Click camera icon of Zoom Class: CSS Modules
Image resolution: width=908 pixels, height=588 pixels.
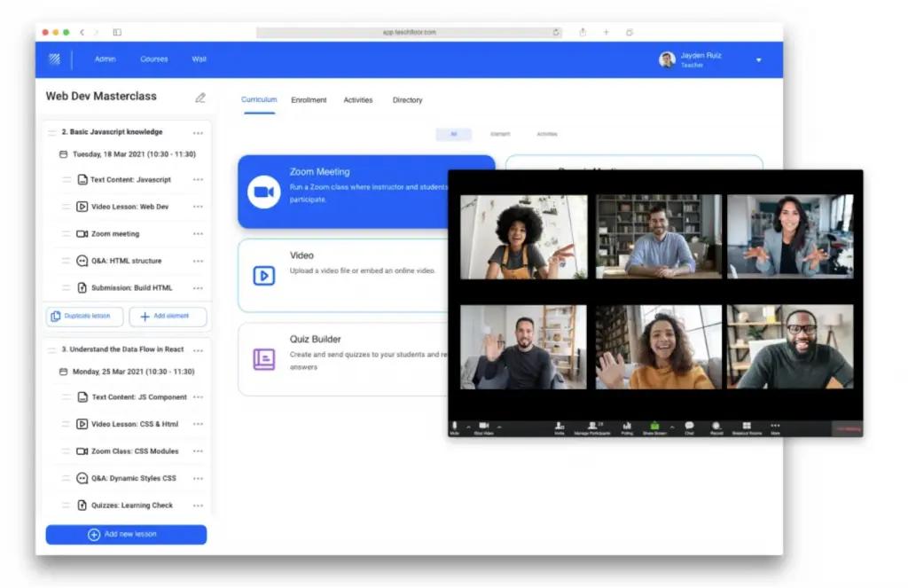coord(82,451)
